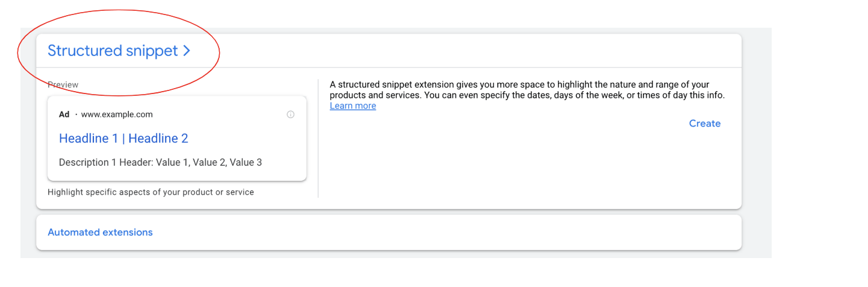Click the caption Highlight specific aspects of your product
The image size is (868, 287).
coord(150,192)
